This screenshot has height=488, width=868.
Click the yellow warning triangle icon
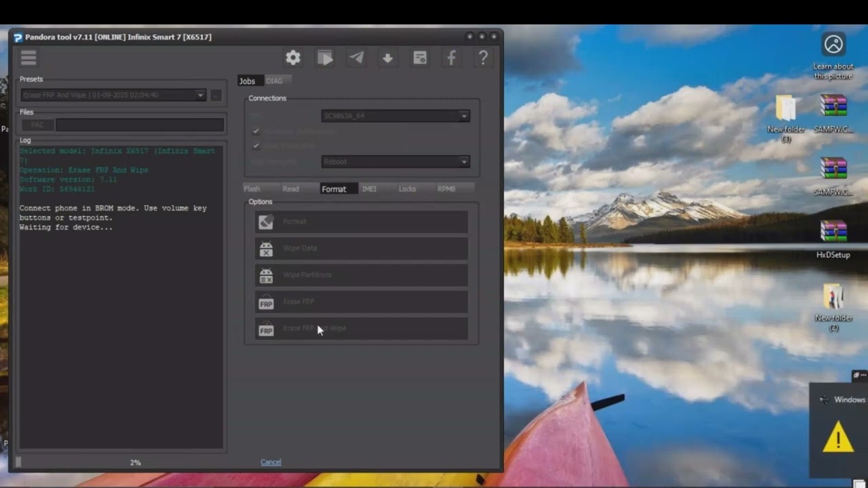coord(838,437)
